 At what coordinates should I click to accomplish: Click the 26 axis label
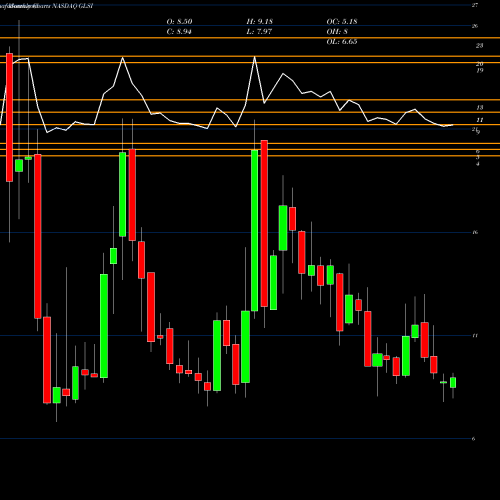tap(475, 26)
